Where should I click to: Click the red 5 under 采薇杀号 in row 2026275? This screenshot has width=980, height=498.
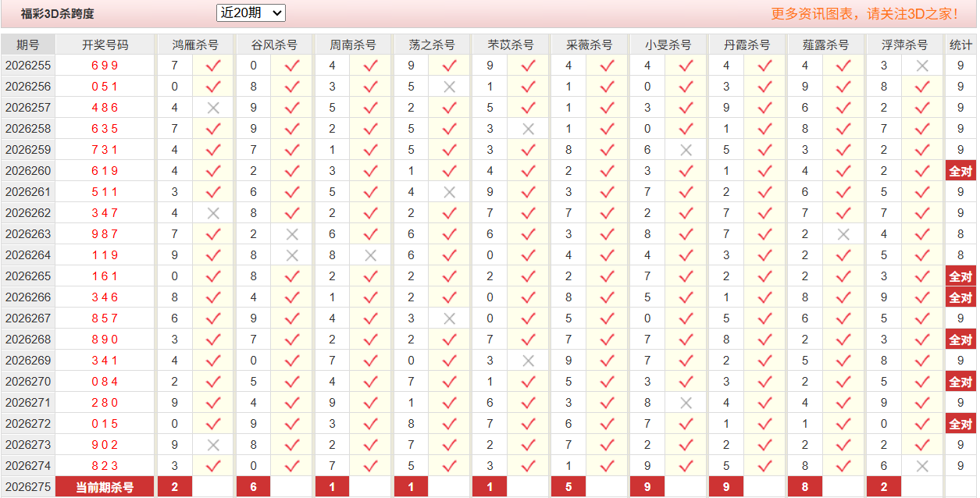[568, 487]
